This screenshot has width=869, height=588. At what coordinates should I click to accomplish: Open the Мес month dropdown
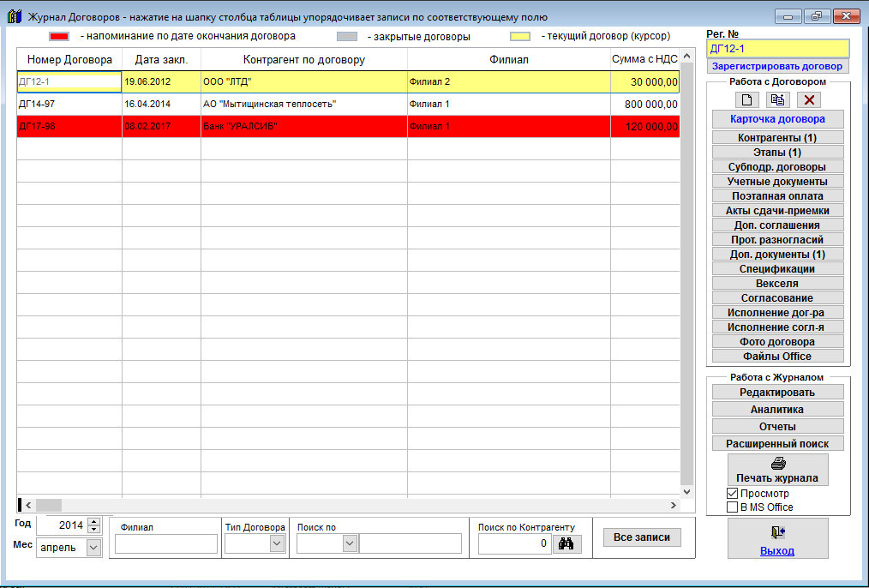[93, 547]
